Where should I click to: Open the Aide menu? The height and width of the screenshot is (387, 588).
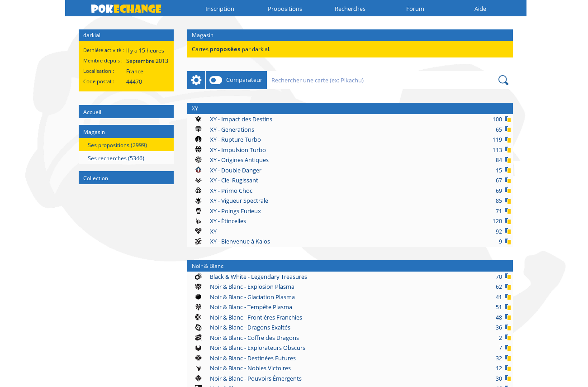click(x=480, y=9)
